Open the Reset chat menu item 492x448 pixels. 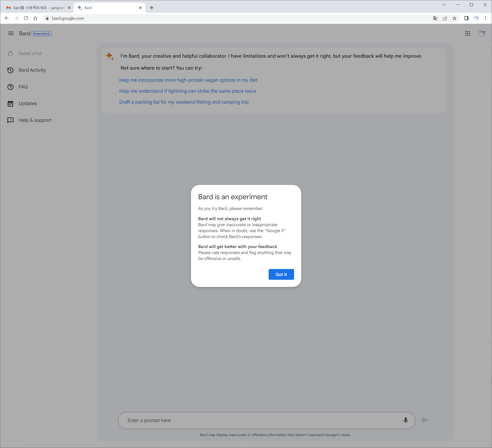(30, 53)
